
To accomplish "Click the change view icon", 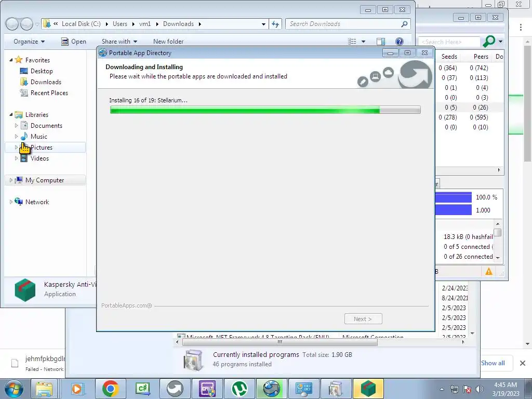I will pyautogui.click(x=352, y=42).
